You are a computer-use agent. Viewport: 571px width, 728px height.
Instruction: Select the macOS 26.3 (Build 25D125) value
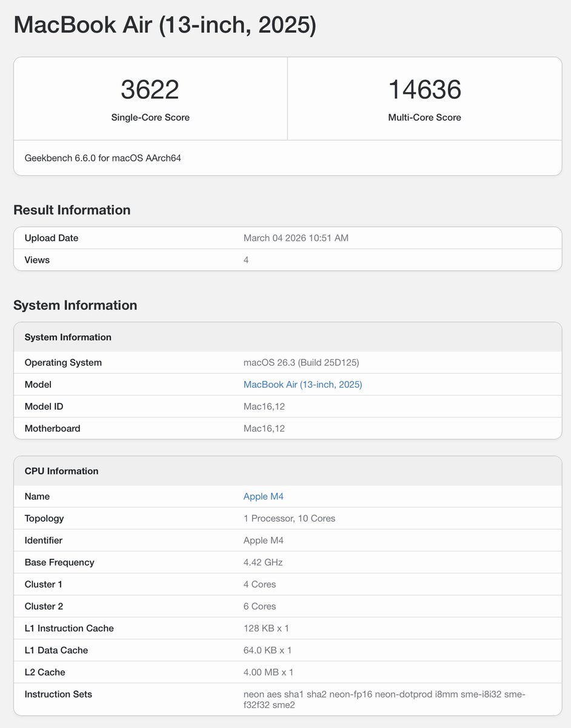click(x=301, y=363)
